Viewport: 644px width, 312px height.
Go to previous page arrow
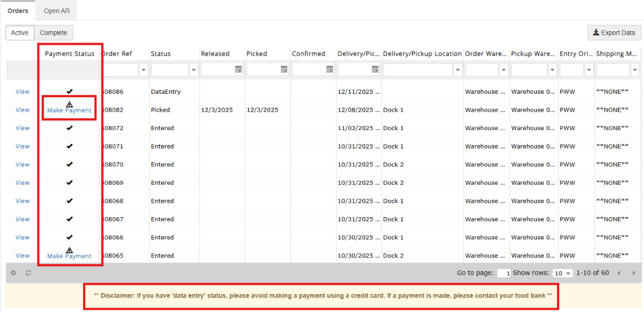pos(618,273)
